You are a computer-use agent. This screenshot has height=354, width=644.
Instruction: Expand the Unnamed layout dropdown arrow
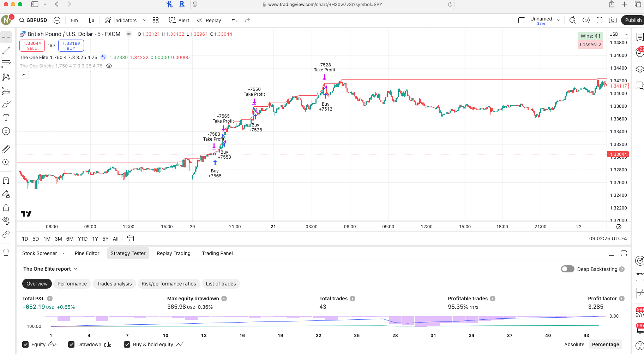(x=559, y=20)
